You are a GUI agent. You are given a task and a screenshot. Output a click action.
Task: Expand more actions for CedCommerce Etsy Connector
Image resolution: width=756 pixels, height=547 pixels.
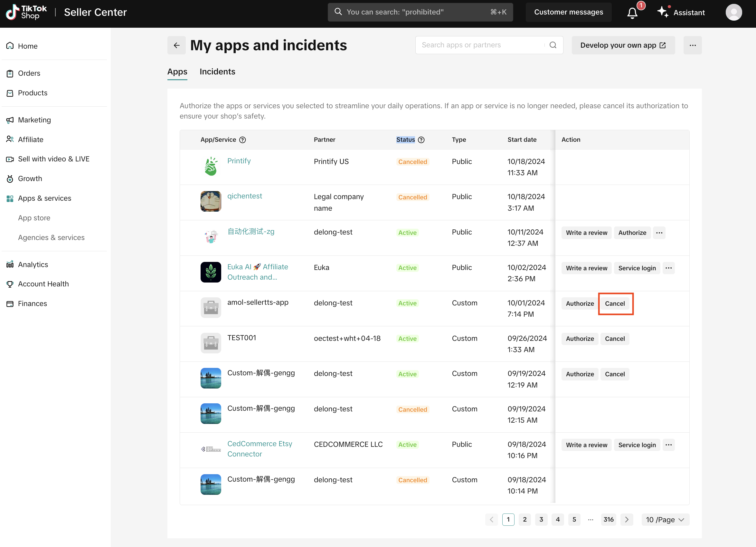click(668, 445)
